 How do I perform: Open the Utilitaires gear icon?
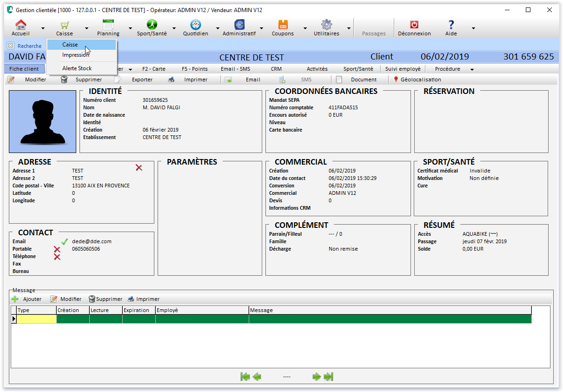pos(326,25)
